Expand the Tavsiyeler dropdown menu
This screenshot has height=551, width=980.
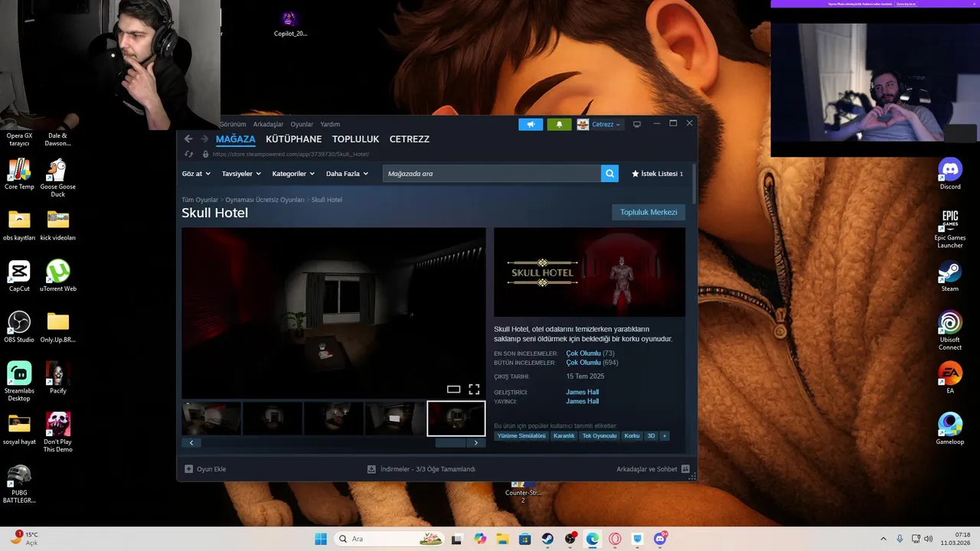(241, 174)
